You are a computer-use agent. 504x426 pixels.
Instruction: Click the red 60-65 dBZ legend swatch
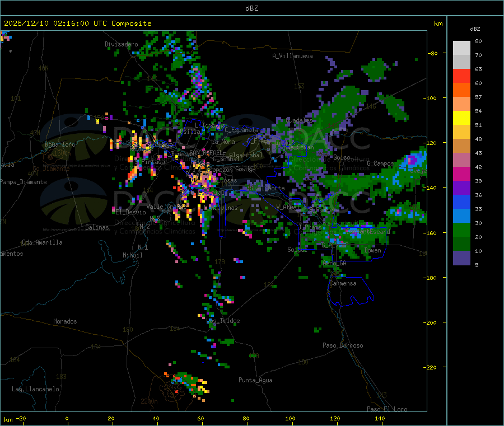click(461, 76)
